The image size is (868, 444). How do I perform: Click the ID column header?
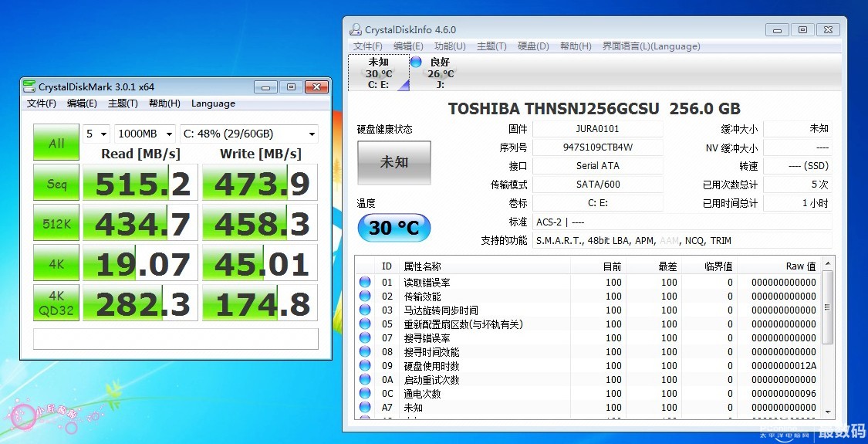pos(387,266)
